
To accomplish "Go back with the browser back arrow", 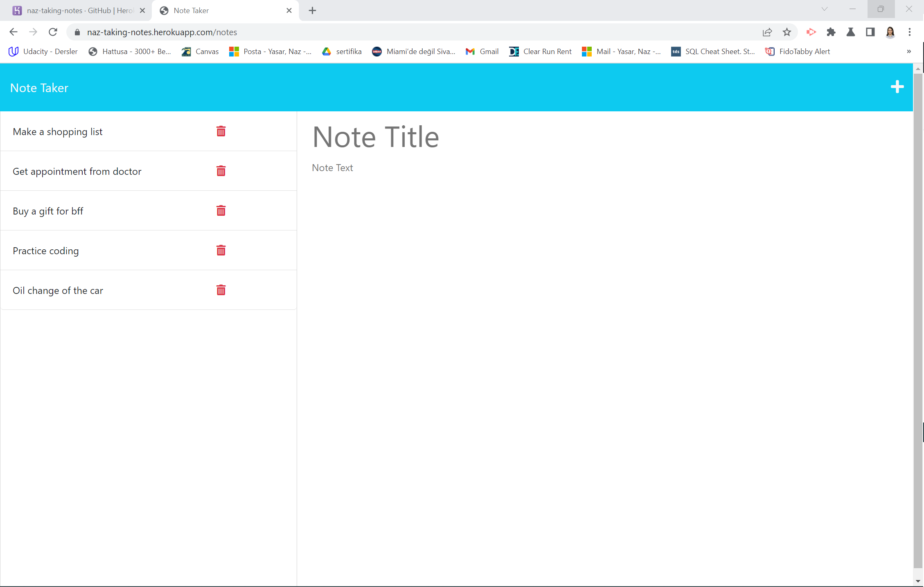I will click(13, 32).
